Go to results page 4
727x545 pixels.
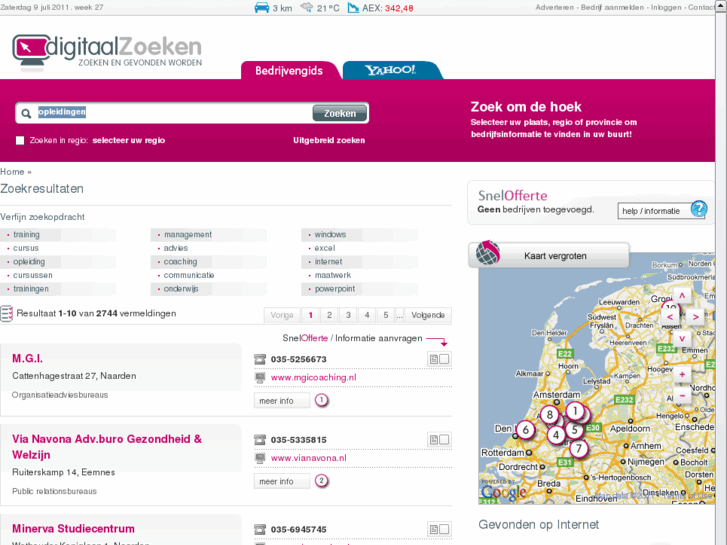367,315
